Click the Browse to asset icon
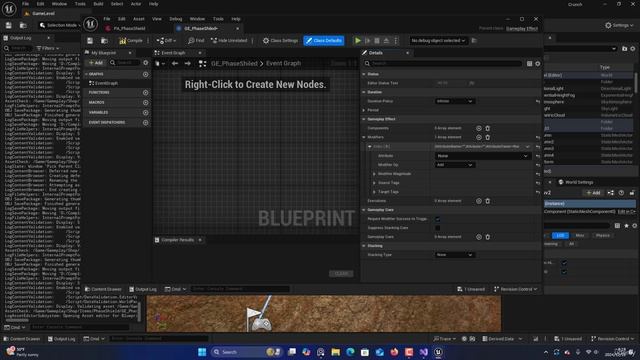 [104, 41]
